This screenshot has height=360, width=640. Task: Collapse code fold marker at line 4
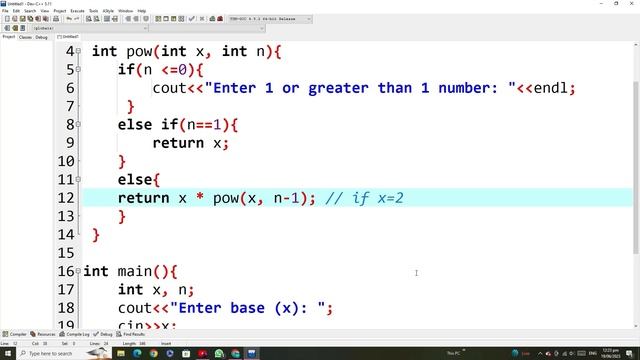(78, 51)
